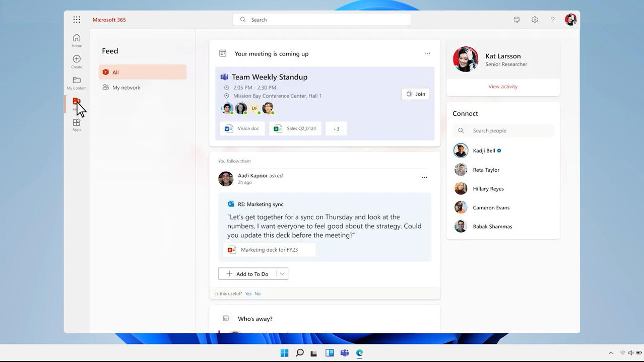The image size is (644, 362).
Task: Launch Microsoft Teams from the taskbar
Action: pyautogui.click(x=345, y=353)
